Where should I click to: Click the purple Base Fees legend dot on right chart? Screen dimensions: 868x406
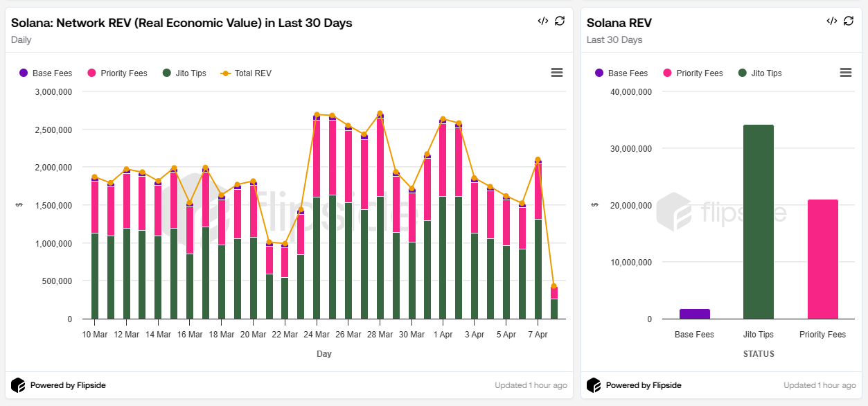click(x=599, y=73)
